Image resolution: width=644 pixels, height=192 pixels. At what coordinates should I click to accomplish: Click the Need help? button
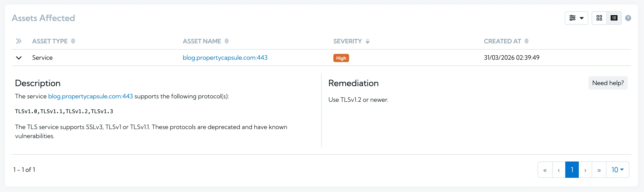608,83
